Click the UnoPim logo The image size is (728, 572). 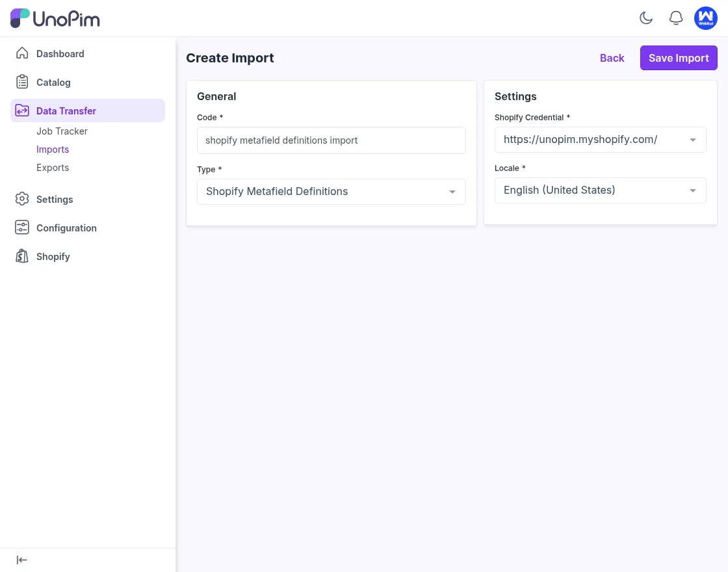(55, 18)
